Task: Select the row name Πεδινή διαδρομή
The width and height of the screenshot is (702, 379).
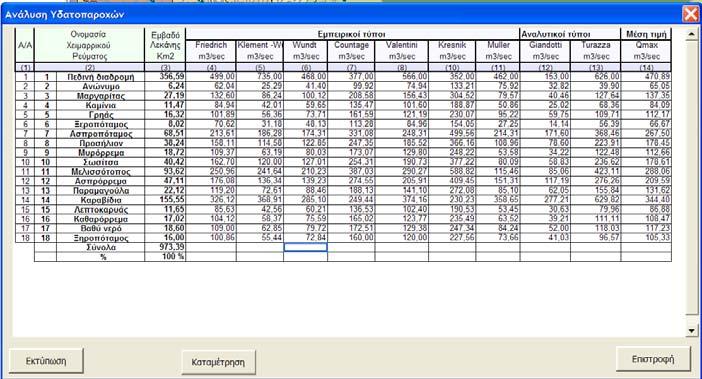Action: [x=101, y=77]
